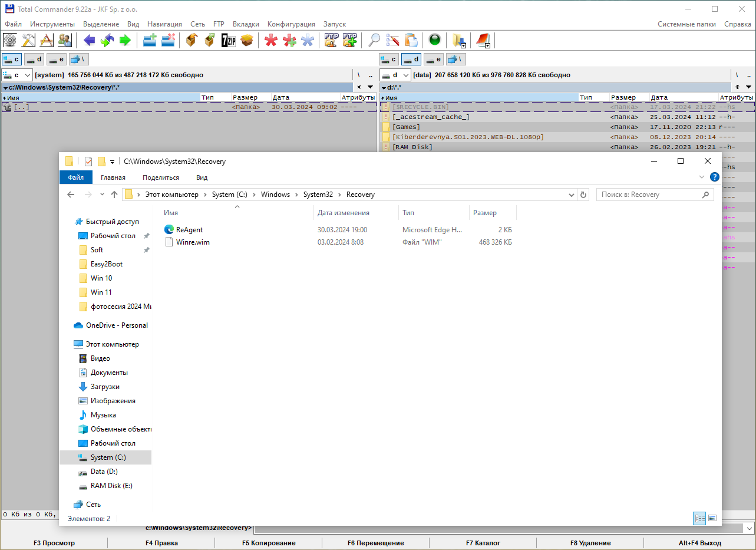Click the magnifying glass search icon
The height and width of the screenshot is (550, 756).
pos(374,40)
